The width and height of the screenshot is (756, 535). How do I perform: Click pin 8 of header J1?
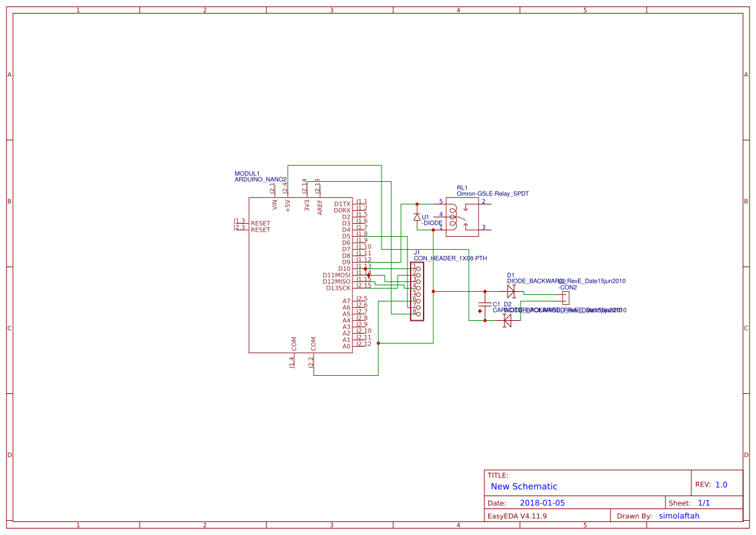tap(418, 314)
